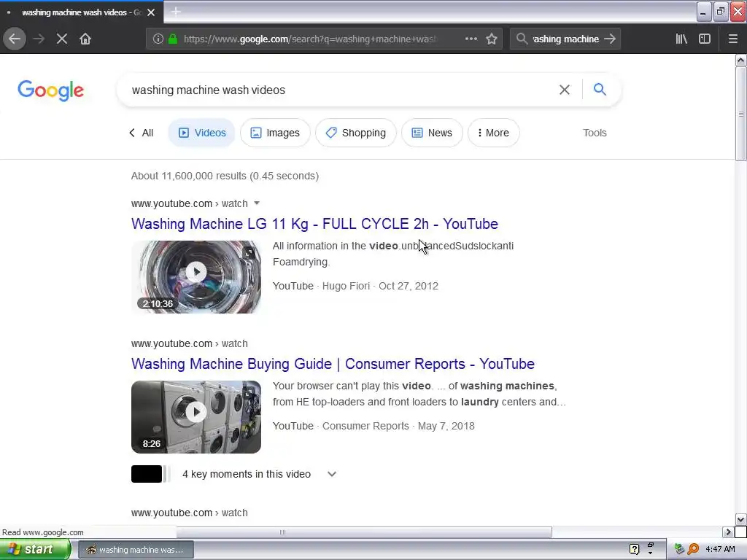Open the Shopping results tab

pyautogui.click(x=356, y=133)
